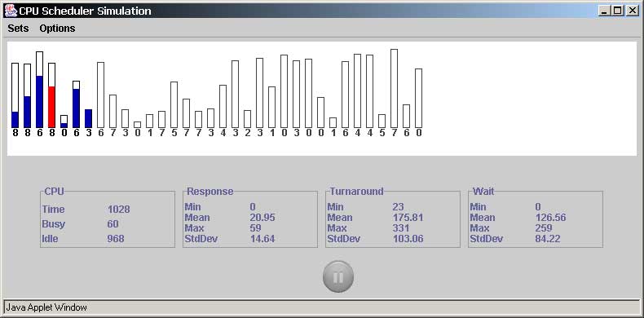Click the tallest bar labeled 7 near the right
This screenshot has width=644, height=318.
[x=394, y=88]
